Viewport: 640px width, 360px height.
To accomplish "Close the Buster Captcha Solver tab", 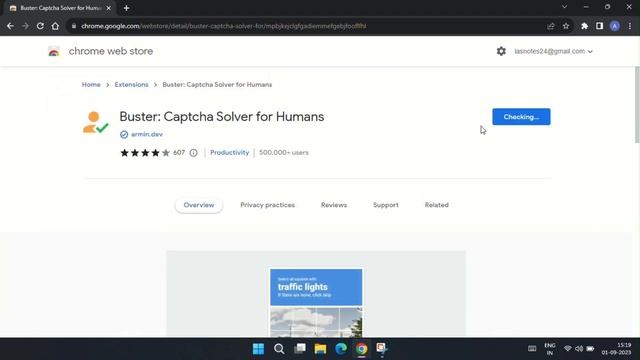I will tap(109, 8).
